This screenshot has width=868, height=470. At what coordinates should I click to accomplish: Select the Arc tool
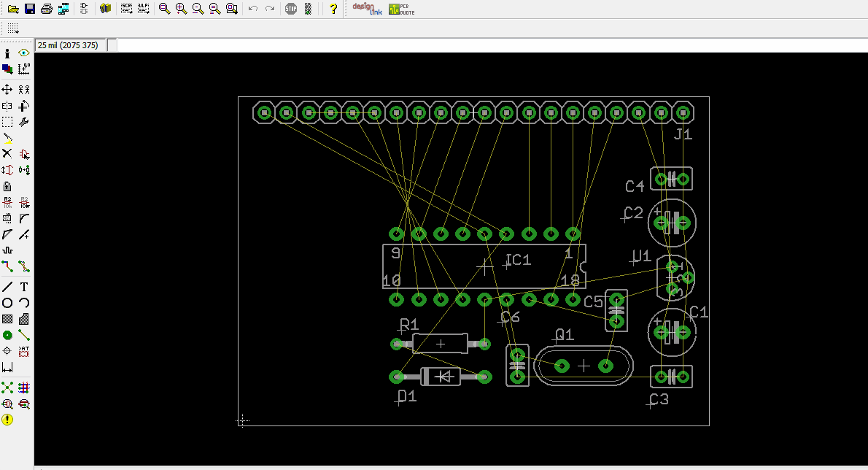pyautogui.click(x=24, y=303)
